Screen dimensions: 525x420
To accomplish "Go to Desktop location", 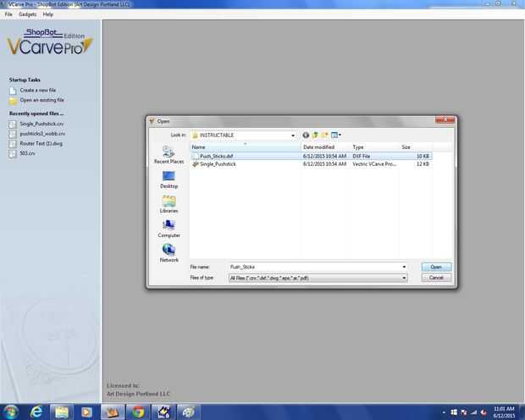I will [x=169, y=180].
